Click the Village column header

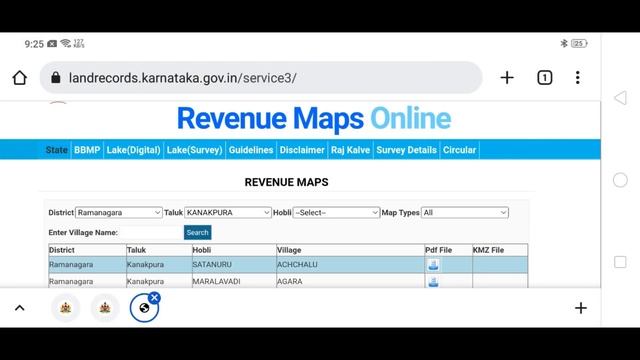[350, 250]
